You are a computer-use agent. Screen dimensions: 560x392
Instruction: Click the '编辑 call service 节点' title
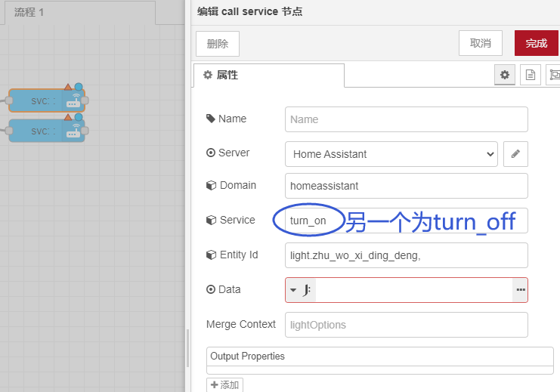(249, 11)
